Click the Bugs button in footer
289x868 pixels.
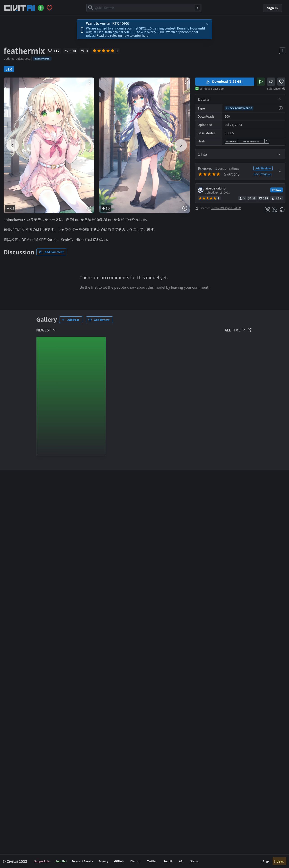[x=265, y=861]
